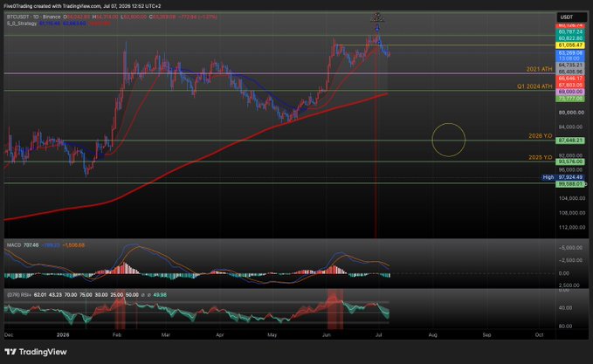Viewport: 593px width, 364px height.
Task: Click the High 97,924.49 price label
Action: point(562,177)
